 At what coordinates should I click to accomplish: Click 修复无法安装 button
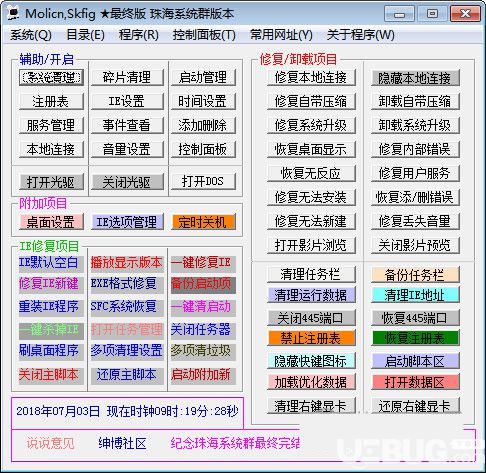click(x=311, y=197)
